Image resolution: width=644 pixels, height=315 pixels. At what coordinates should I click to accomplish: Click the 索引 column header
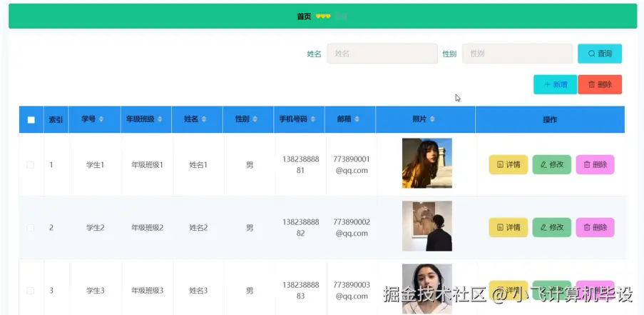point(56,120)
